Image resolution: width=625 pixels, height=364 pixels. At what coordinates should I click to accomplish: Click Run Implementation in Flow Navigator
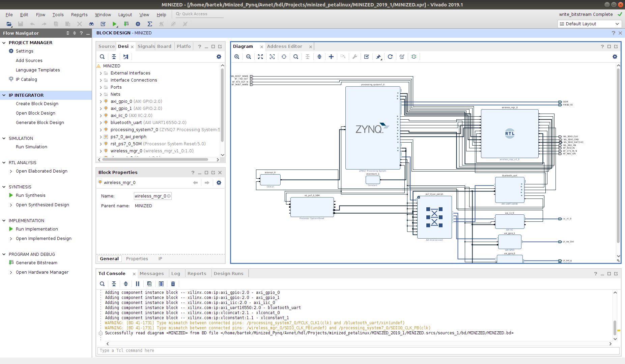(37, 229)
